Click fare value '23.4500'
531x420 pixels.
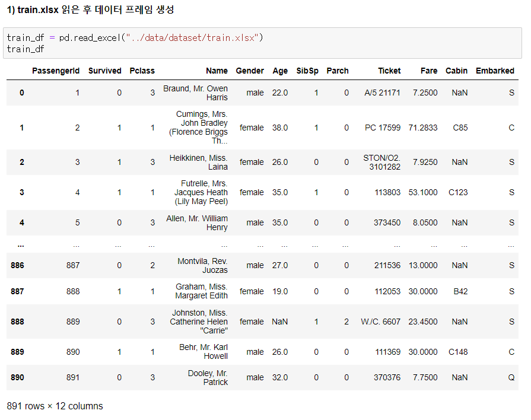[423, 322]
